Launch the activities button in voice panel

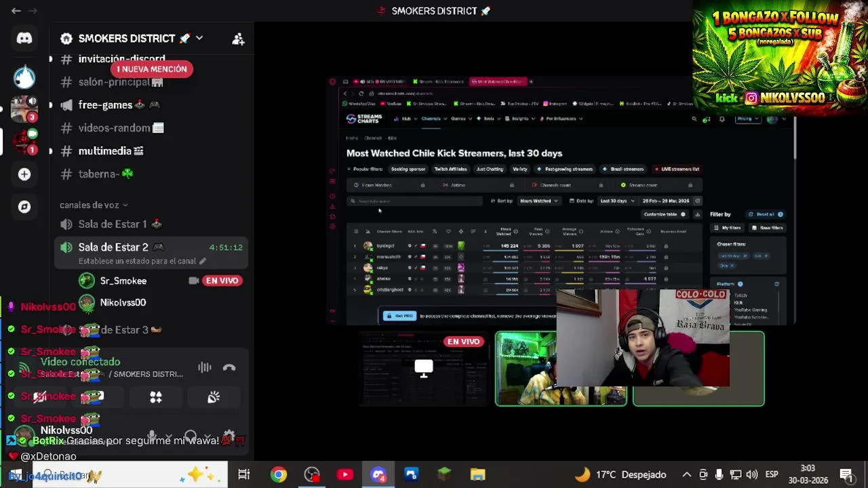pyautogui.click(x=156, y=397)
